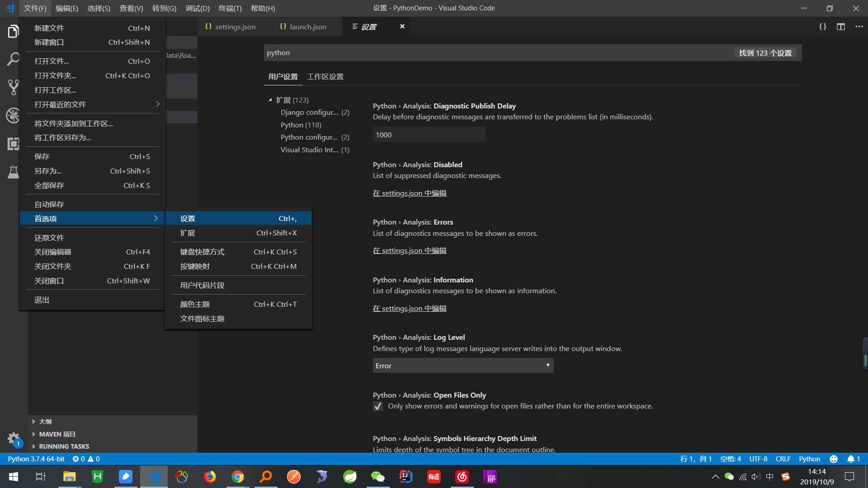Select the 用户设置 tab
This screenshot has width=868, height=488.
tap(283, 77)
